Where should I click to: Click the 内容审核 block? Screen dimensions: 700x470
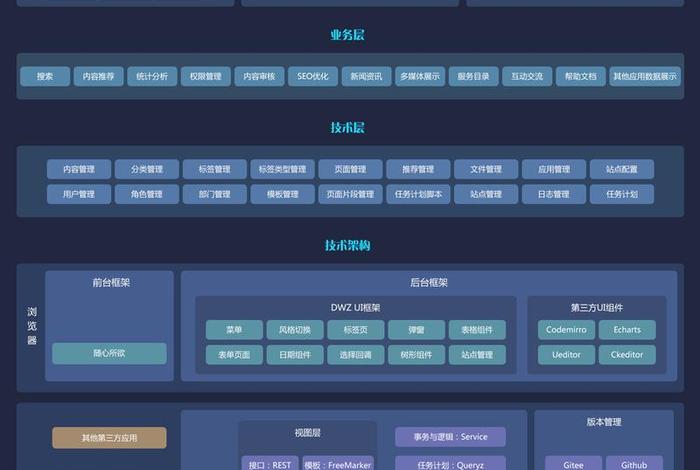coord(259,76)
